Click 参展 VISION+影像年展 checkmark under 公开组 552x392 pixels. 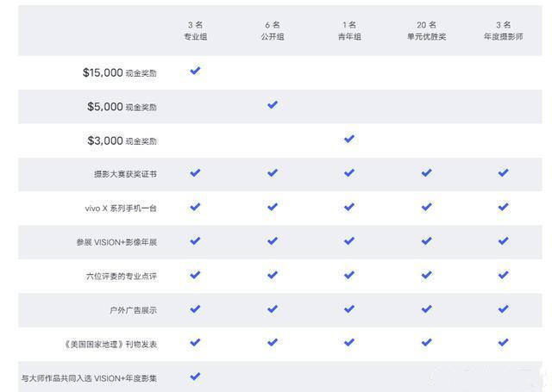click(273, 241)
